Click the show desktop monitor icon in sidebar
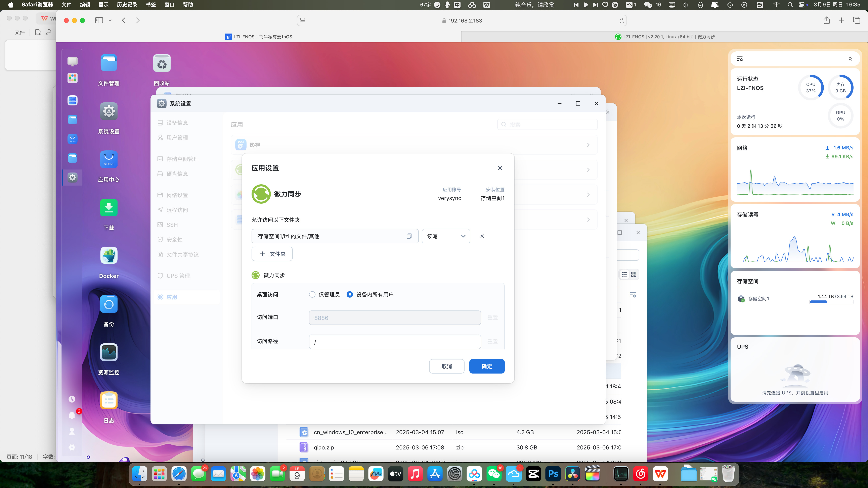868x488 pixels. coord(73,62)
